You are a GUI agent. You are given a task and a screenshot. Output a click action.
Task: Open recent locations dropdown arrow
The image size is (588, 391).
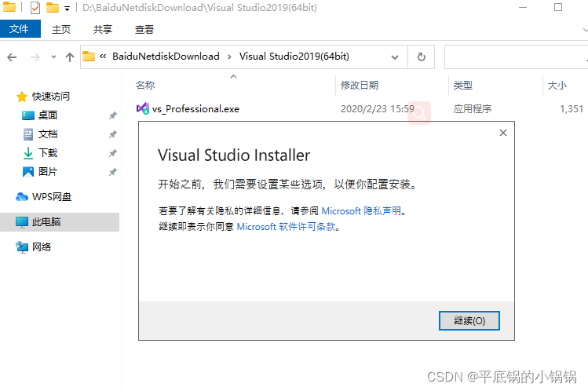53,57
